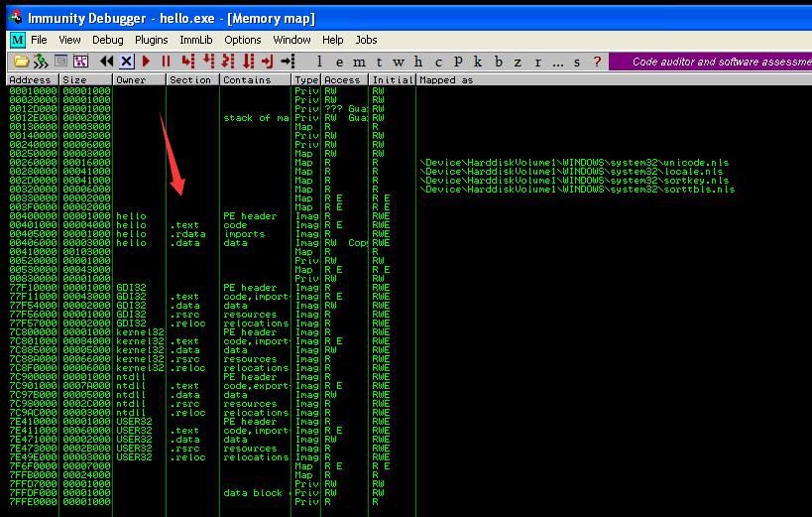Select the 'stack of ma' row 0012E000
This screenshot has height=517, width=812.
(409, 118)
